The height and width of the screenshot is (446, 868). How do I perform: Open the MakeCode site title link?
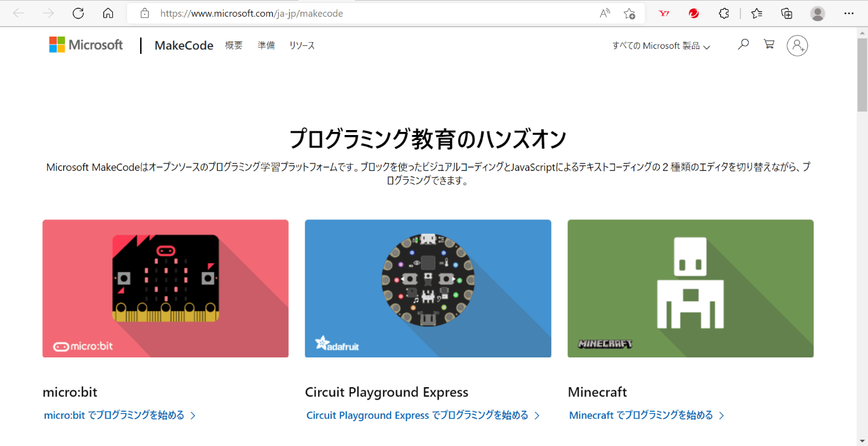[184, 45]
